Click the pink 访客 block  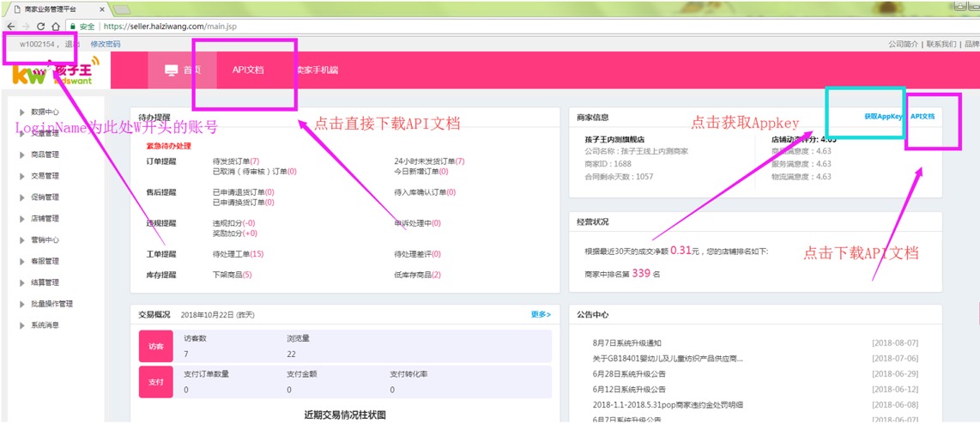155,346
